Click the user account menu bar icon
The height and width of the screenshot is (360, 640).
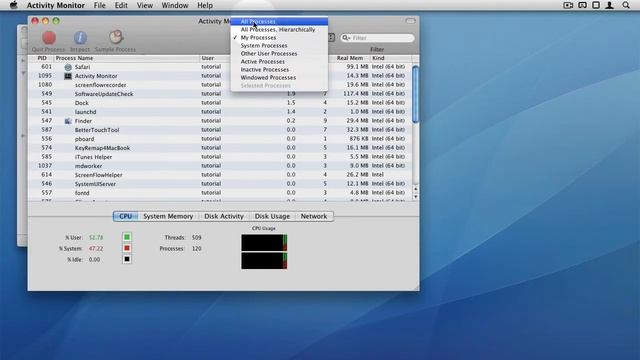(609, 5)
